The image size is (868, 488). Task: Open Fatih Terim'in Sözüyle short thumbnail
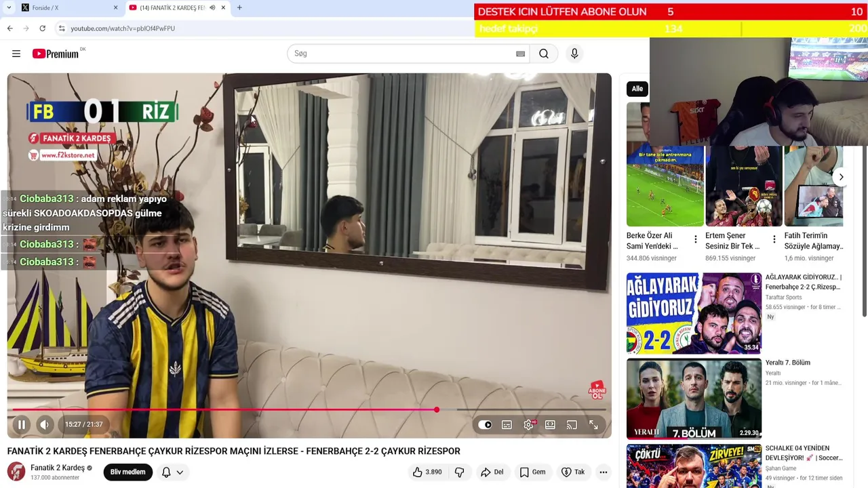point(814,186)
